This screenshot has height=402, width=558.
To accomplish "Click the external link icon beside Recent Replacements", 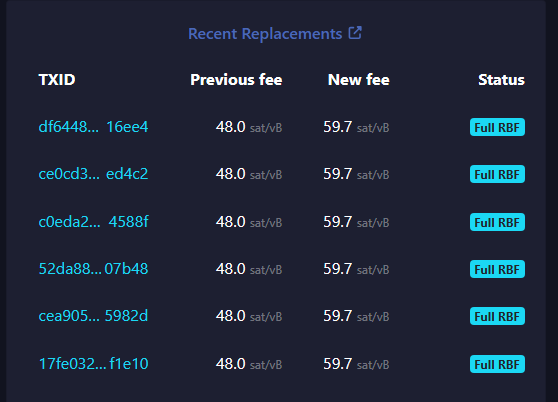I will [355, 33].
